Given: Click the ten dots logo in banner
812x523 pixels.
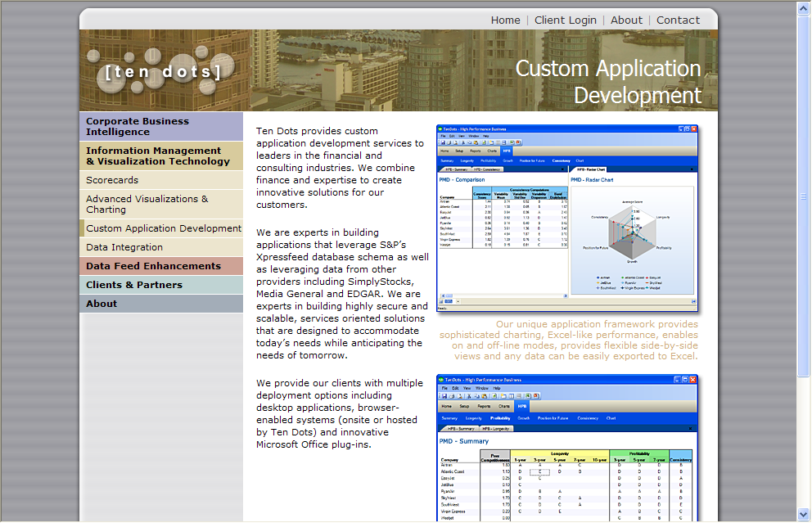Looking at the screenshot, I should click(164, 71).
